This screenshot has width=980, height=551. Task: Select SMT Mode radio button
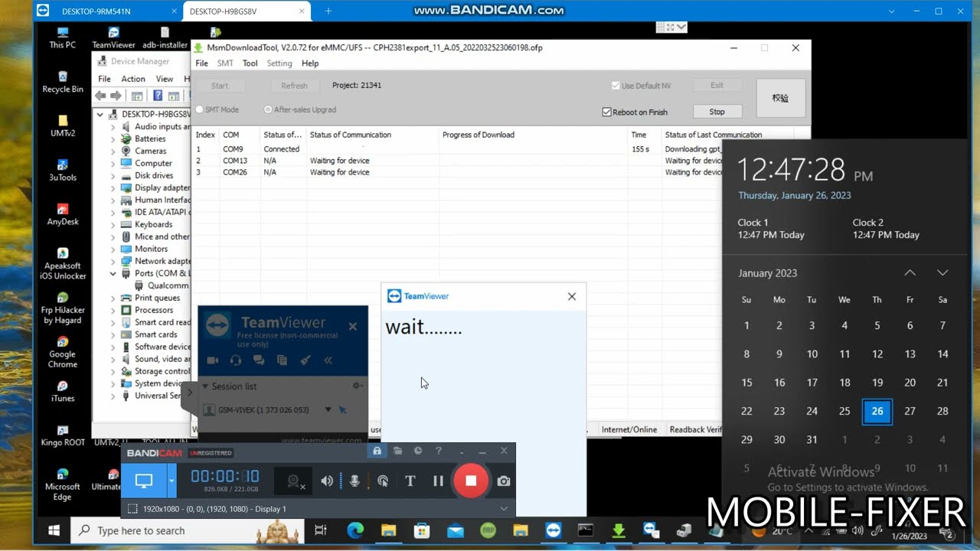click(200, 109)
